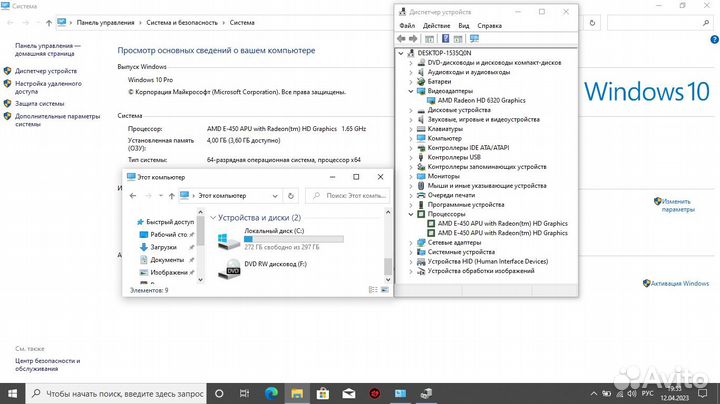Switch to large icons view in Explorer
This screenshot has width=720, height=404.
pos(387,290)
